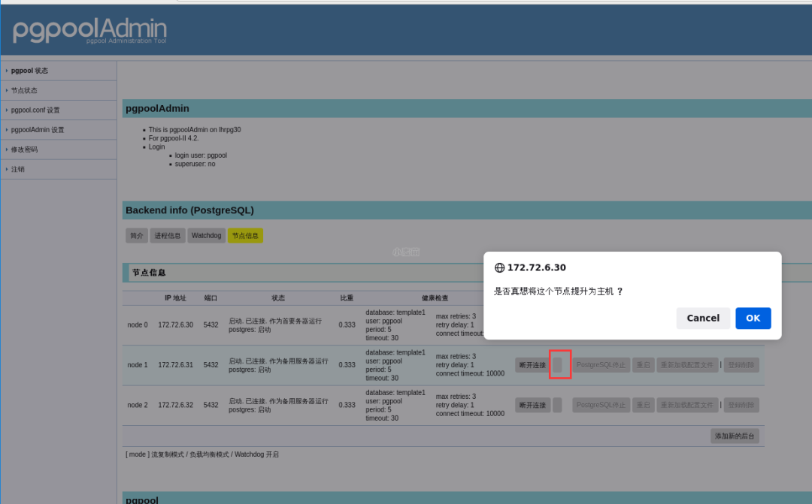
Task: Click the 'Backend info (PostgreSQL)' heading
Action: [189, 210]
